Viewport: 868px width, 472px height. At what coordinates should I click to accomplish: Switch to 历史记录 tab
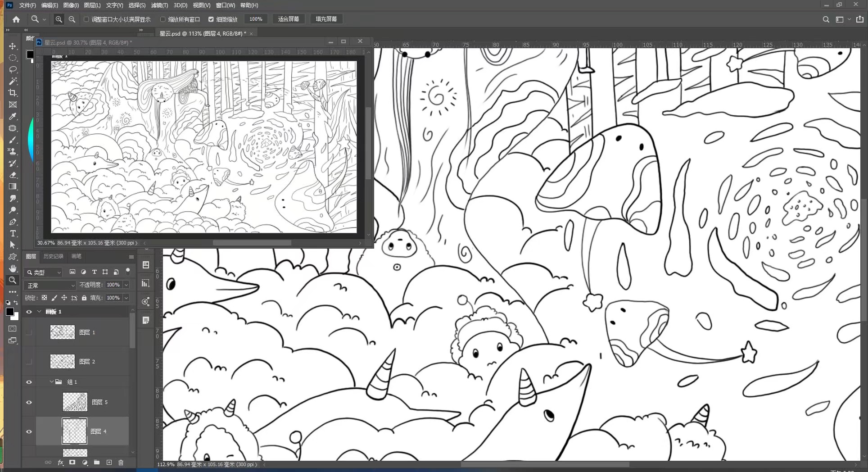click(x=54, y=256)
